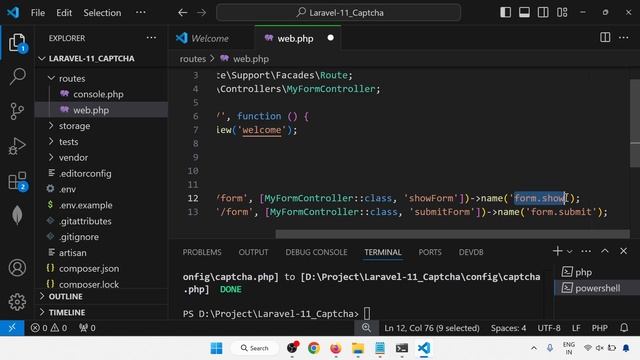
Task: Open the Extensions view
Action: [17, 181]
